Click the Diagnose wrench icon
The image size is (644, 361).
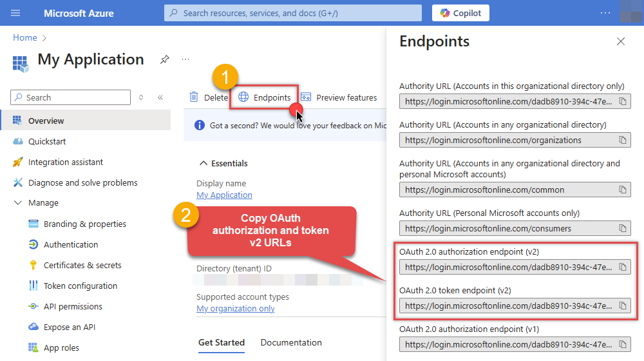click(17, 182)
